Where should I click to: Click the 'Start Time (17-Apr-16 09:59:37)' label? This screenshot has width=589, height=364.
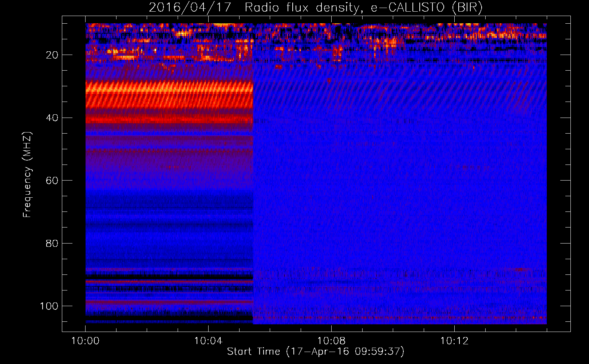[x=316, y=351]
